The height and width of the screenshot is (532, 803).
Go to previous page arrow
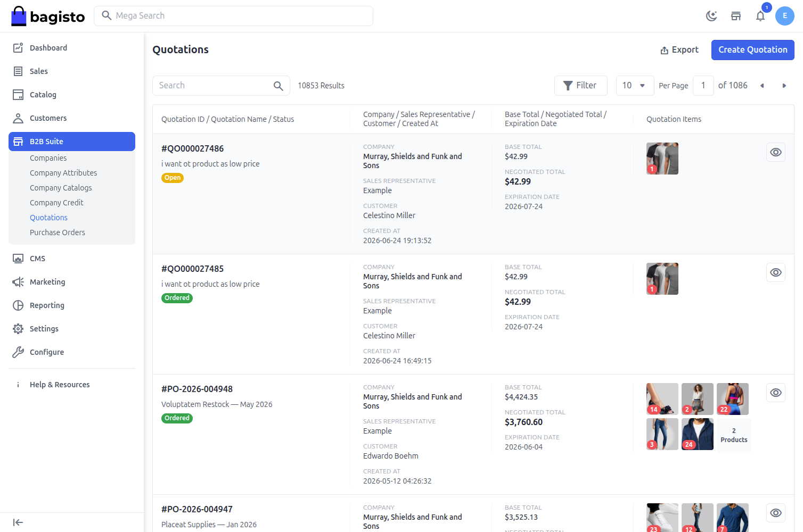coord(762,86)
